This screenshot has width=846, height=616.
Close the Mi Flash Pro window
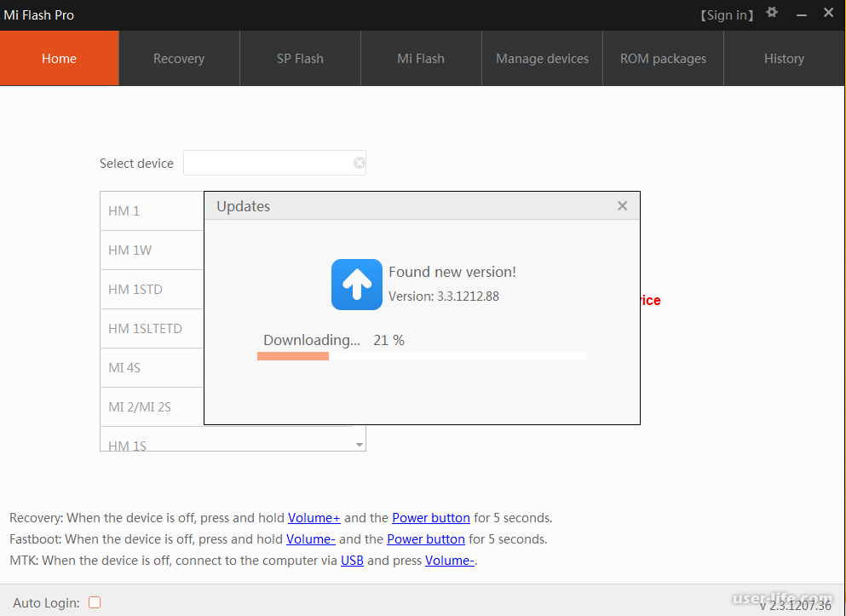[x=829, y=13]
